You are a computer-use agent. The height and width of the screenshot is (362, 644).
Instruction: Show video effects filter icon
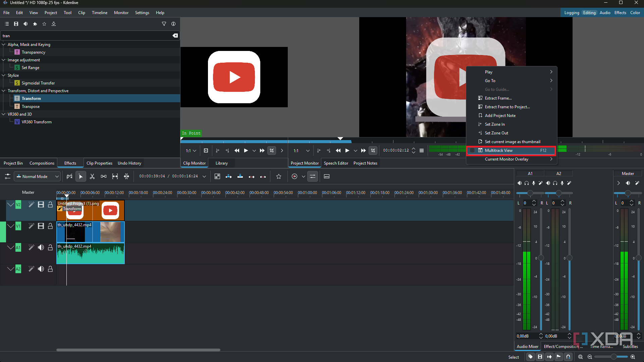pyautogui.click(x=16, y=24)
